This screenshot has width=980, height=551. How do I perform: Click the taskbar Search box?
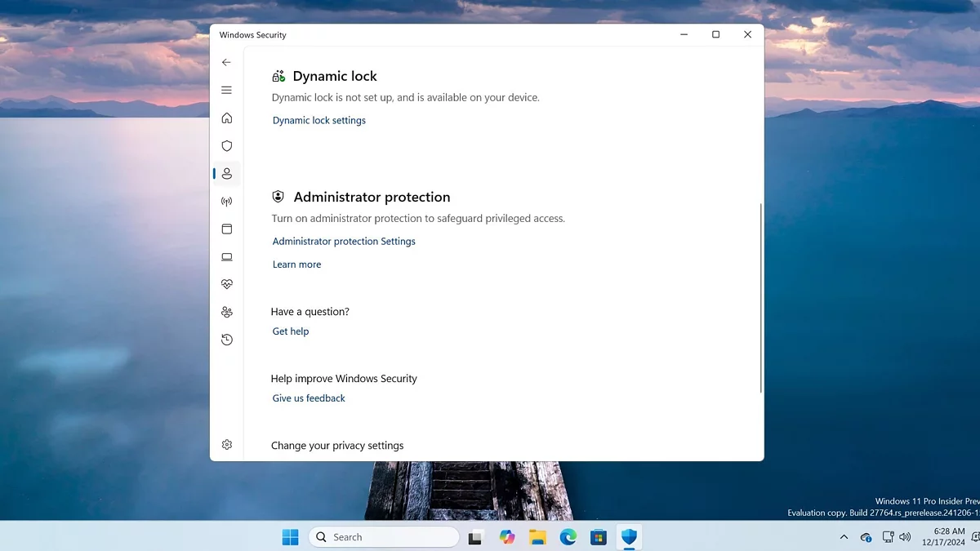[x=384, y=537]
